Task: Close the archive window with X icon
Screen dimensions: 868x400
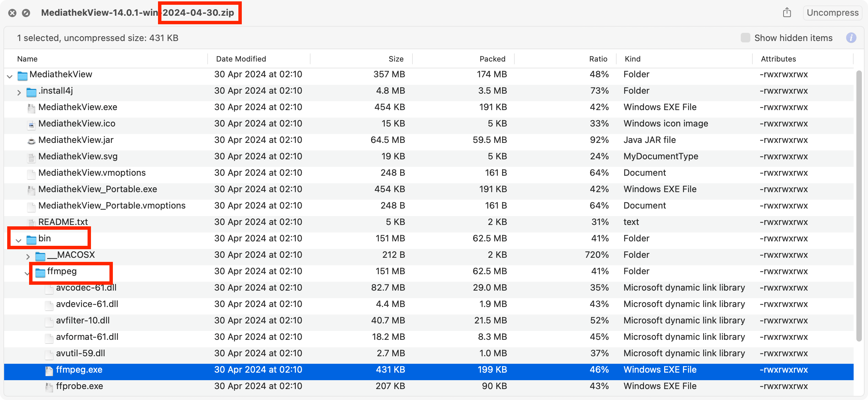Action: (x=12, y=13)
